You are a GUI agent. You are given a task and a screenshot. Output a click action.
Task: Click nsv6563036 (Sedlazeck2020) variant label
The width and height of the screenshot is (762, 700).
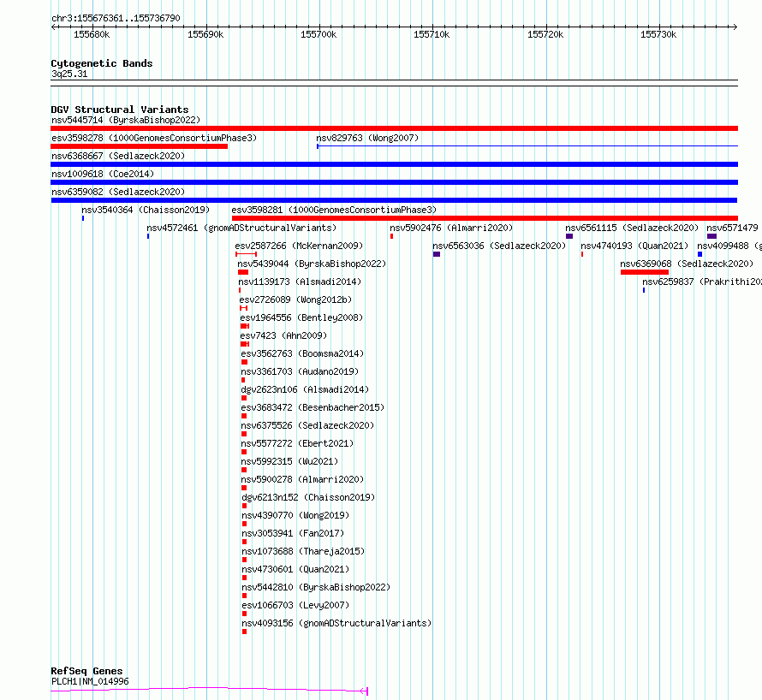[499, 246]
